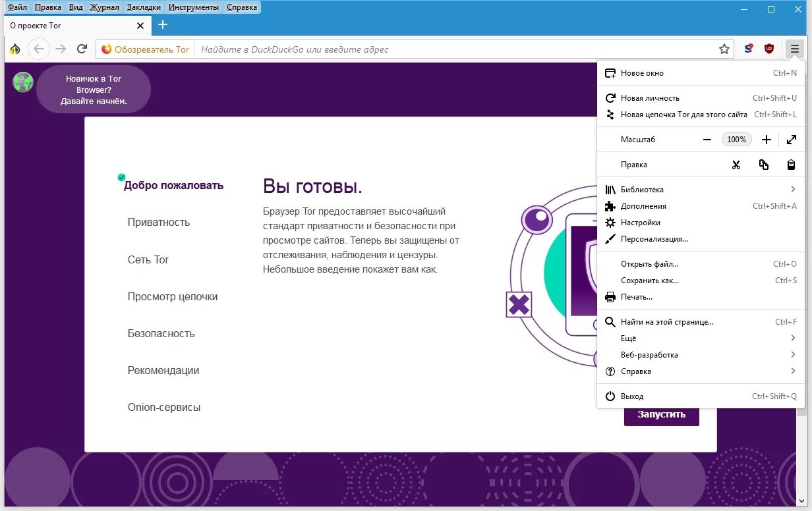Close the 'О проекте Tor' tab
812x511 pixels.
[x=140, y=26]
